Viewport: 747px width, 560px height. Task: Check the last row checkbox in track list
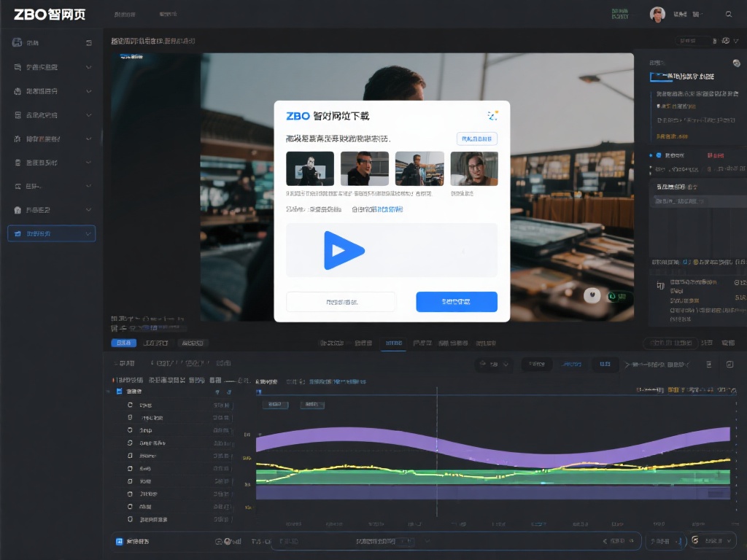point(130,520)
